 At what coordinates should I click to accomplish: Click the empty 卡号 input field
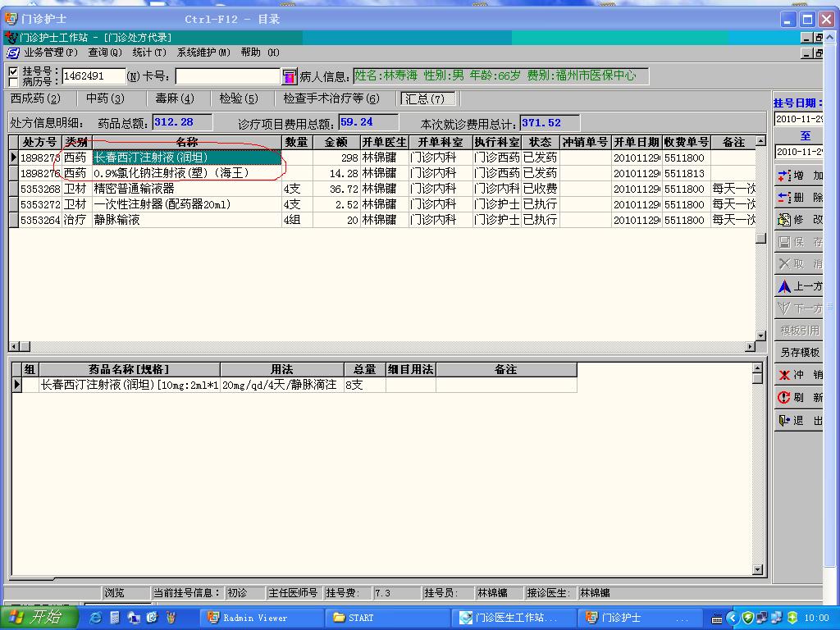228,76
